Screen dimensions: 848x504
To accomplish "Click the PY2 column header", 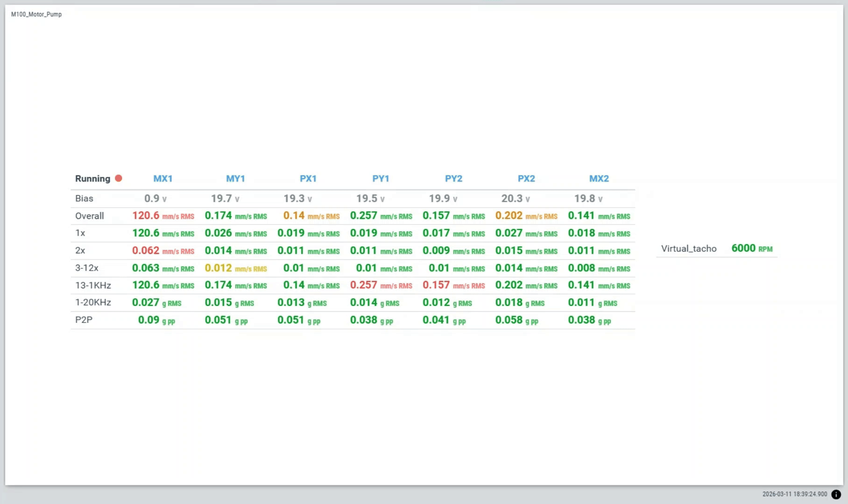I will click(453, 179).
